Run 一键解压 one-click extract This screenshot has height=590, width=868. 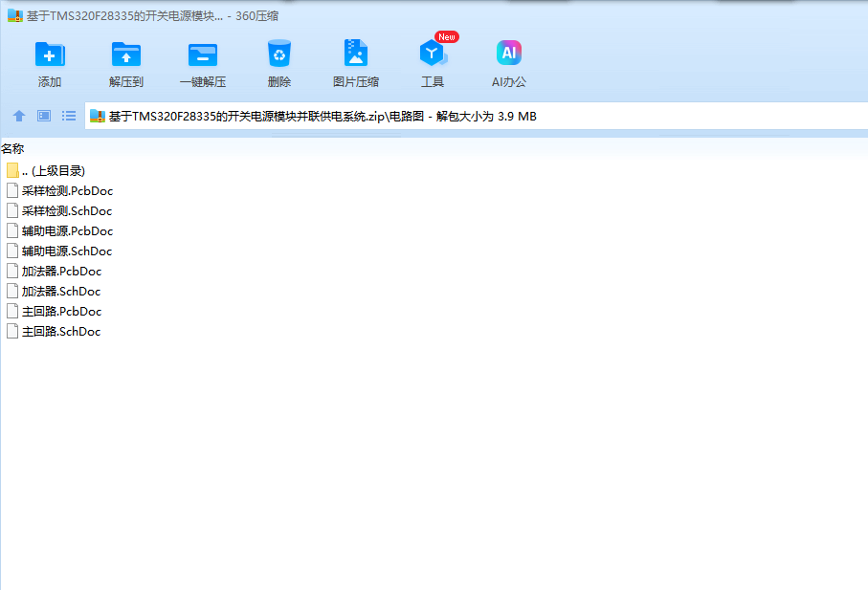[x=203, y=64]
